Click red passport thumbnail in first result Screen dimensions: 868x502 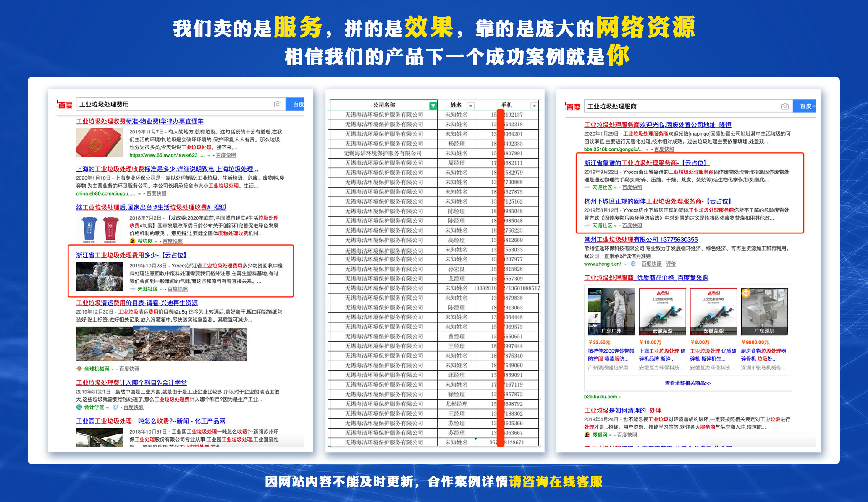click(x=99, y=143)
